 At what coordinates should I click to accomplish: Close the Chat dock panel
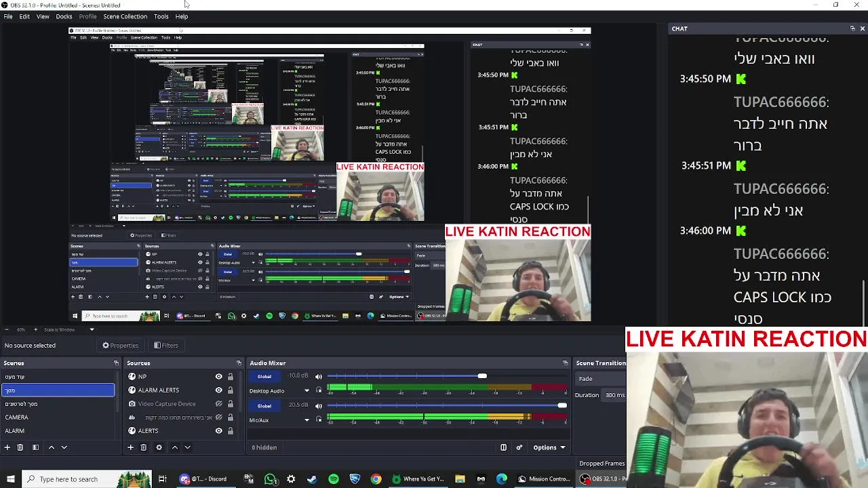(x=862, y=28)
